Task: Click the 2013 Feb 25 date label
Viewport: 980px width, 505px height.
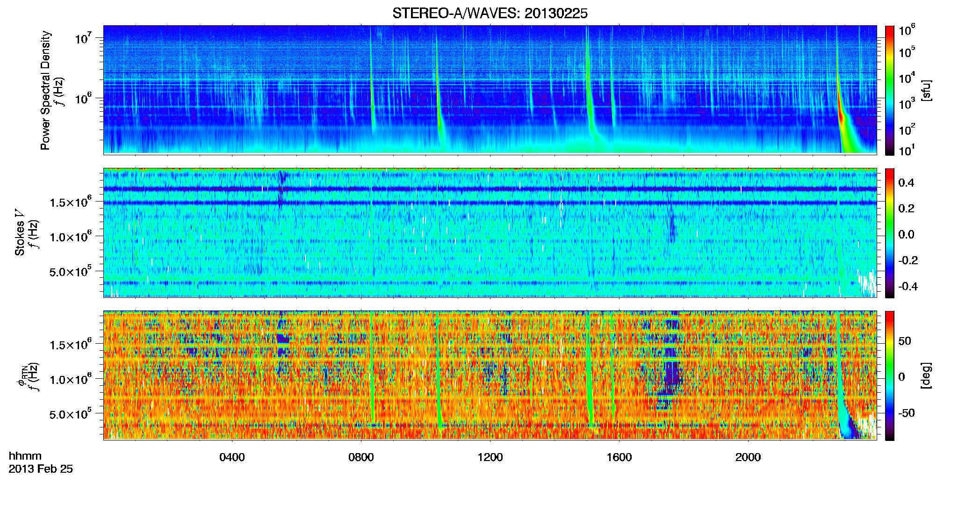Action: pos(41,469)
